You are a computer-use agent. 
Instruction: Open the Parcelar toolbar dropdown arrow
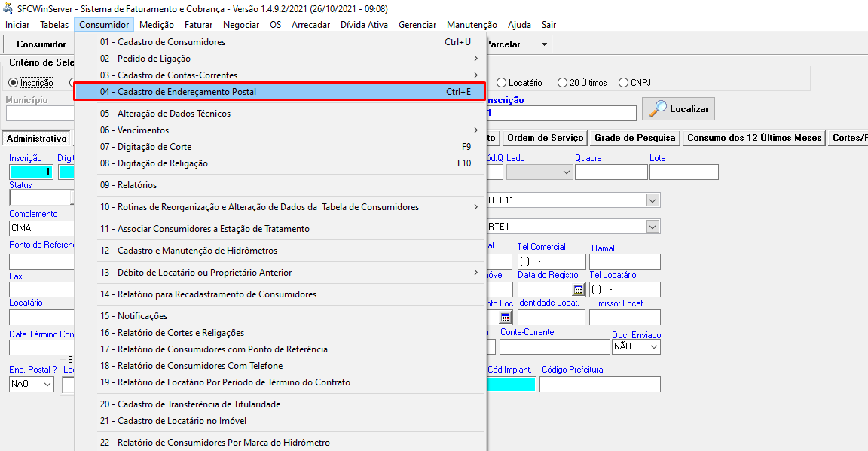coord(544,44)
